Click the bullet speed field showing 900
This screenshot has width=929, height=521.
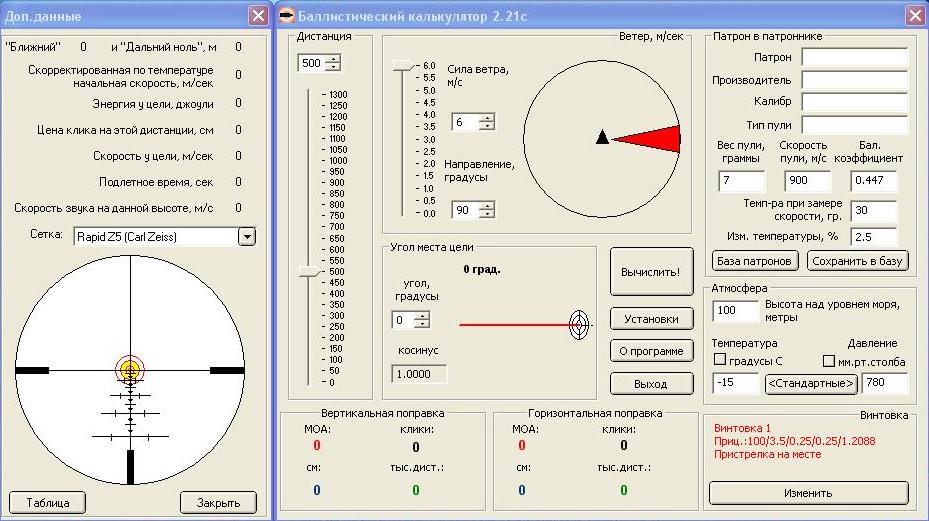(808, 181)
